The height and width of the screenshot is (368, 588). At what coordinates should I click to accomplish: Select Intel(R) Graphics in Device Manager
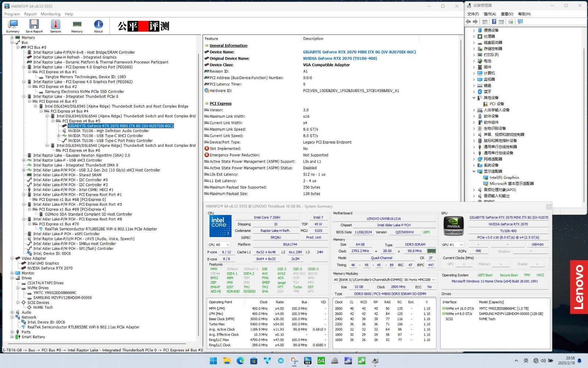(504, 177)
